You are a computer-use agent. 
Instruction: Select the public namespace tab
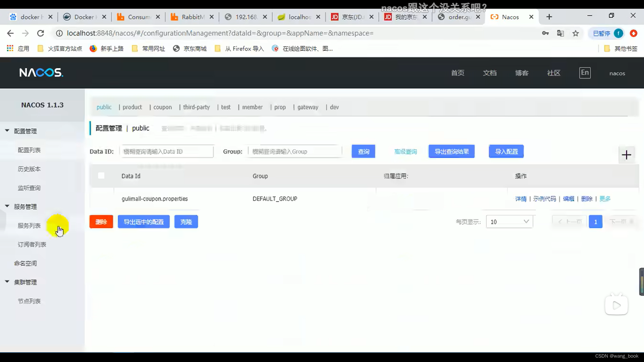tap(104, 107)
